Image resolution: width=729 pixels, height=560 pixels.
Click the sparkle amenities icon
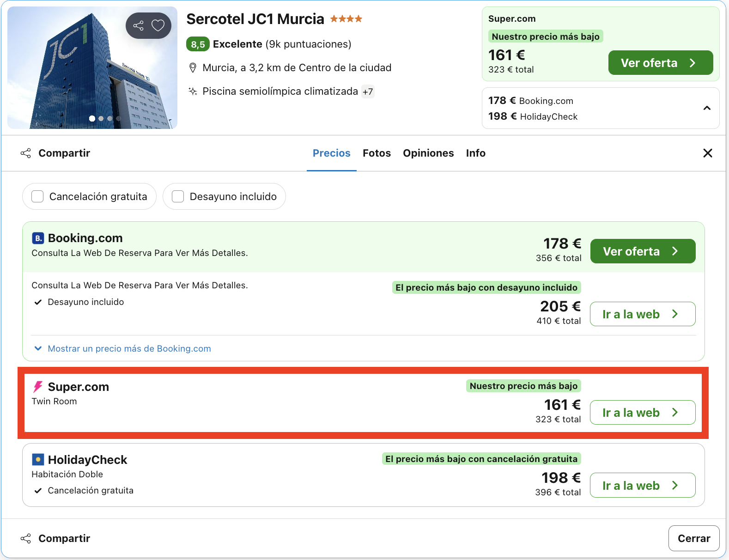click(x=193, y=91)
